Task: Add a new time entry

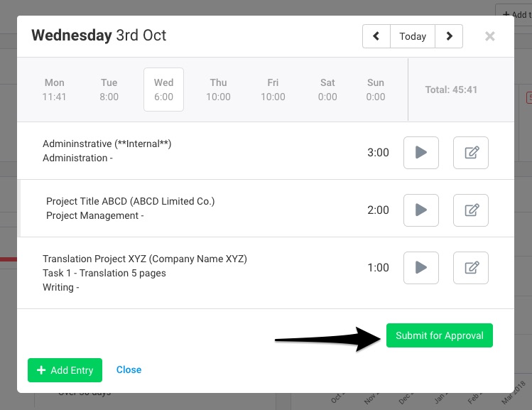Action: coord(65,370)
